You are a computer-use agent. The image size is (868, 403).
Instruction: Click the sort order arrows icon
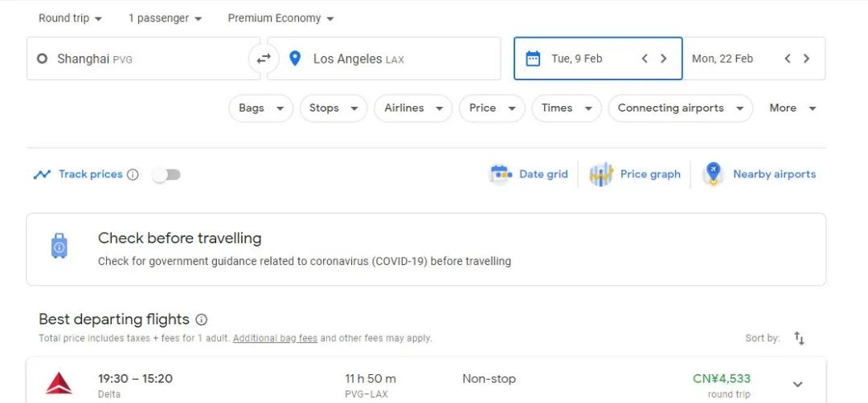click(799, 338)
